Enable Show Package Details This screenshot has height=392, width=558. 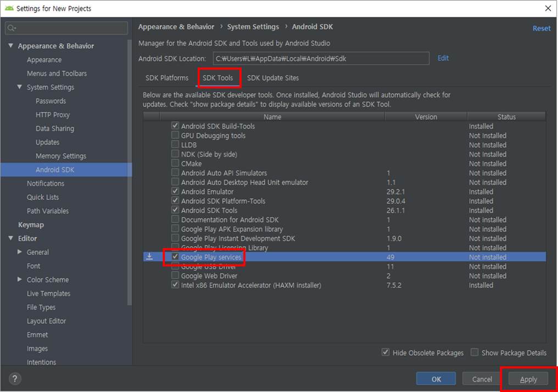(x=475, y=352)
